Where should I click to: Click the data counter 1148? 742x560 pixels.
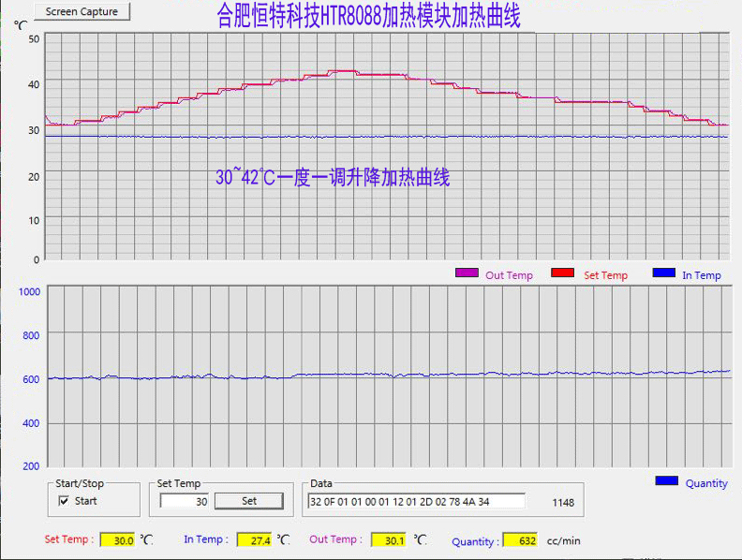click(563, 502)
